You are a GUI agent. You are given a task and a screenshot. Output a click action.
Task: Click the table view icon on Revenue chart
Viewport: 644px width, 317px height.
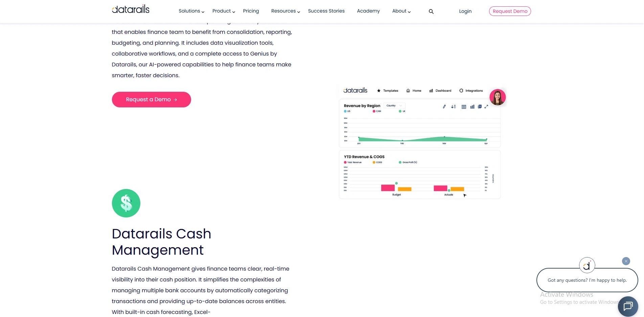(x=464, y=107)
